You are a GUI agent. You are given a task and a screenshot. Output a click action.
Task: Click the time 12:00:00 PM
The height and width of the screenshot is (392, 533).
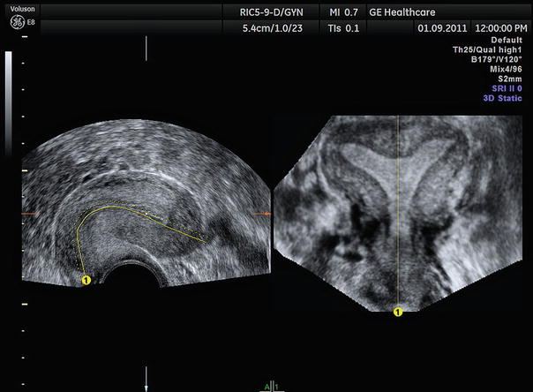(x=500, y=27)
